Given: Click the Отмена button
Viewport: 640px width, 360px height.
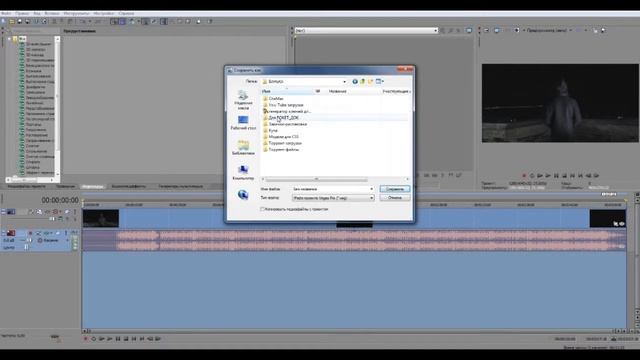Looking at the screenshot, I should pos(395,198).
